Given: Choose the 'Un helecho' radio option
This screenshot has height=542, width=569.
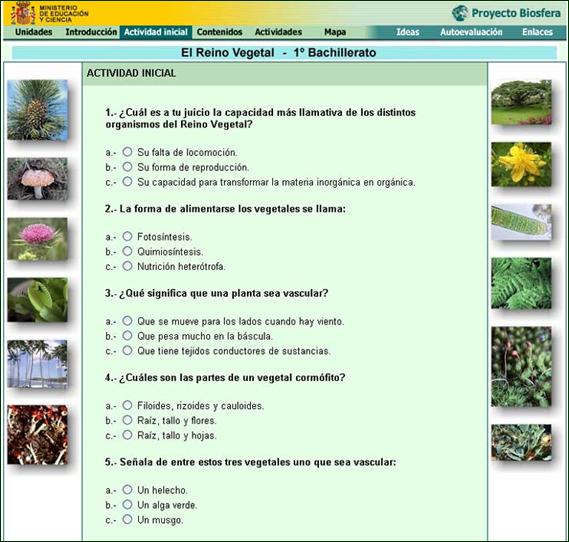Looking at the screenshot, I should click(x=127, y=489).
